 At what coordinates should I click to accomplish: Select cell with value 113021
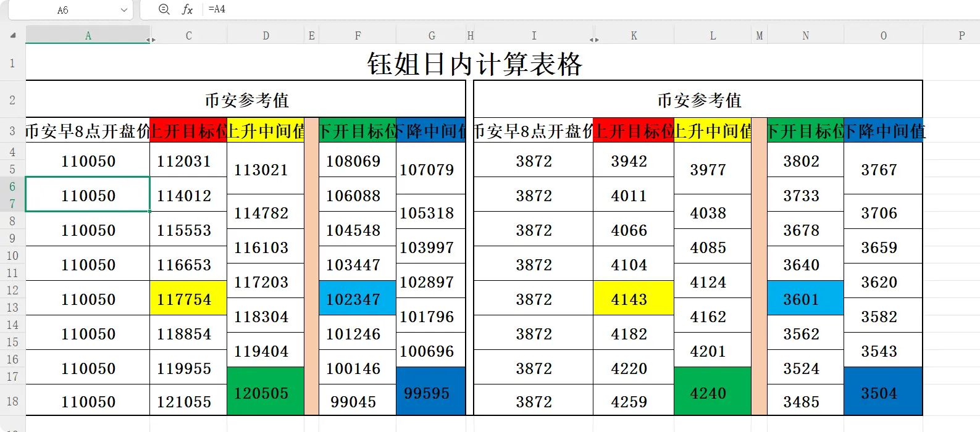pyautogui.click(x=266, y=168)
